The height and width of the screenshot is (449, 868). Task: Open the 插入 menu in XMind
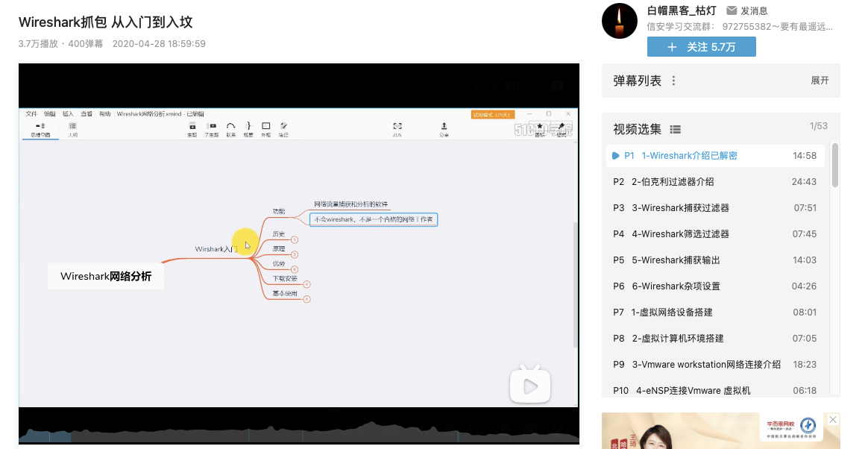pos(68,113)
